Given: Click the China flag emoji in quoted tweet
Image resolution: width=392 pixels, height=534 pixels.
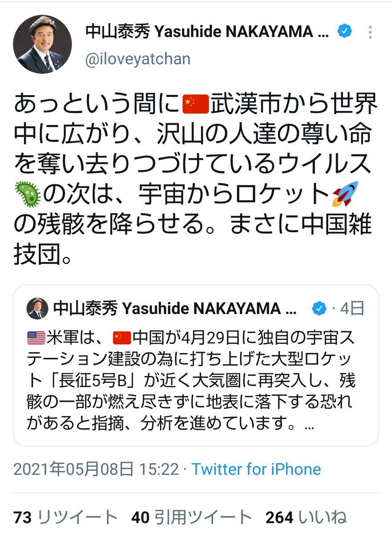Looking at the screenshot, I should coord(121,338).
